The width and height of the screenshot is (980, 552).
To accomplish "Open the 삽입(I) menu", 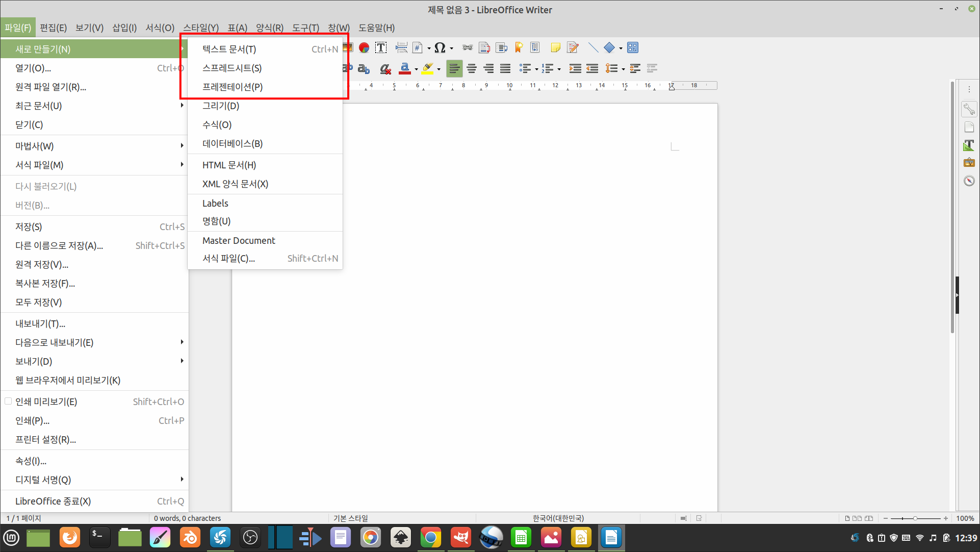I will 124,28.
